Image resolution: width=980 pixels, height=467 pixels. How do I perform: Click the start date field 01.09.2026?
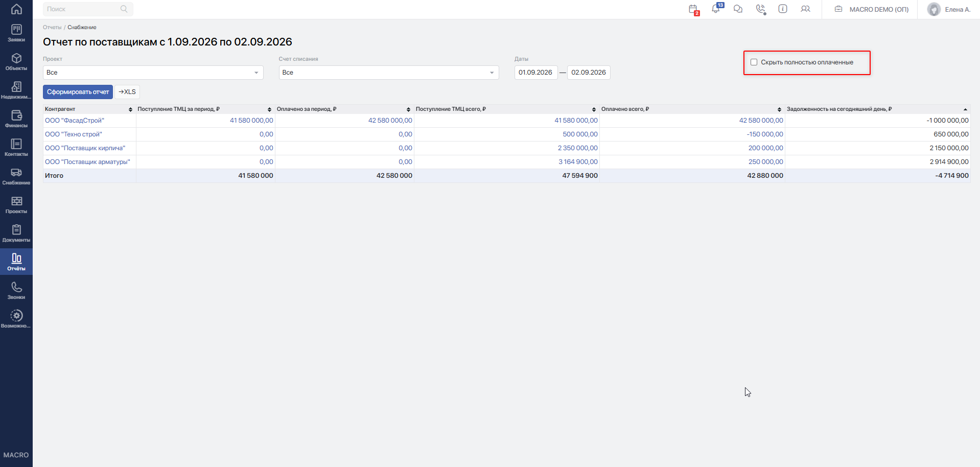pos(535,73)
